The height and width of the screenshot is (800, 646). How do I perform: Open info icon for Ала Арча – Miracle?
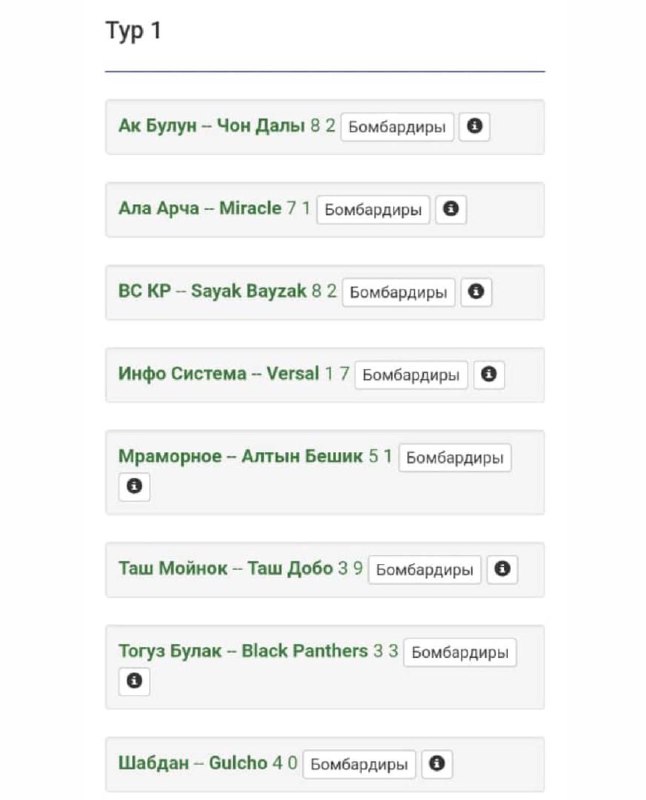[451, 210]
